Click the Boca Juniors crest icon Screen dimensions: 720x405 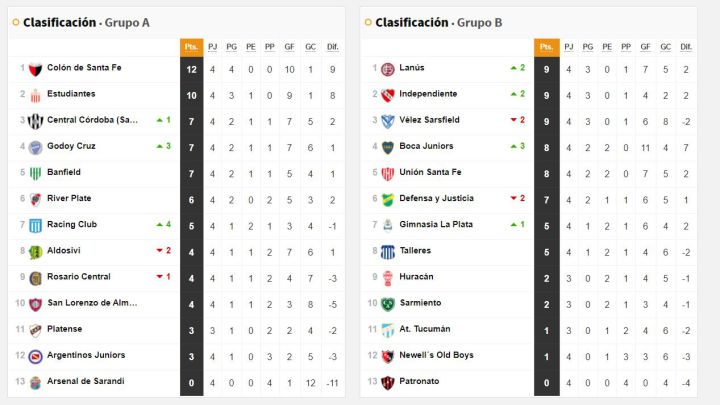pos(388,147)
